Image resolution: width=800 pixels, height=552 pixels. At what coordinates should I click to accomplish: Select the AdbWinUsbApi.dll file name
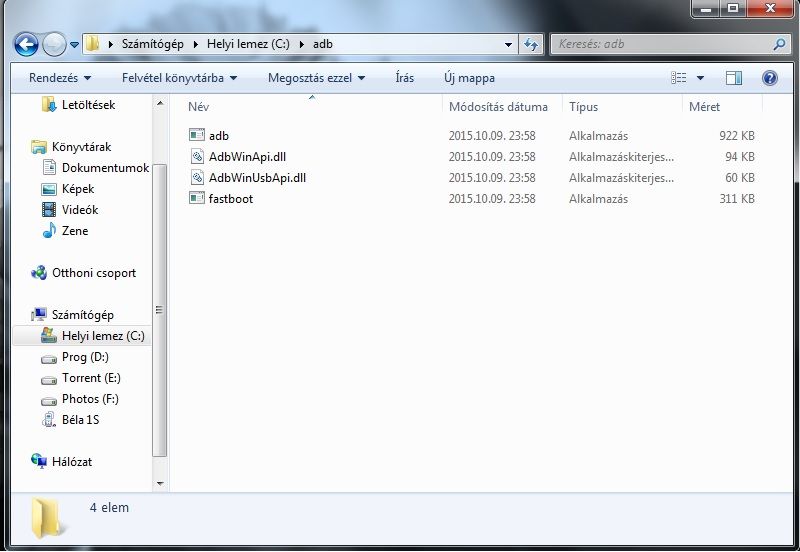pos(258,178)
